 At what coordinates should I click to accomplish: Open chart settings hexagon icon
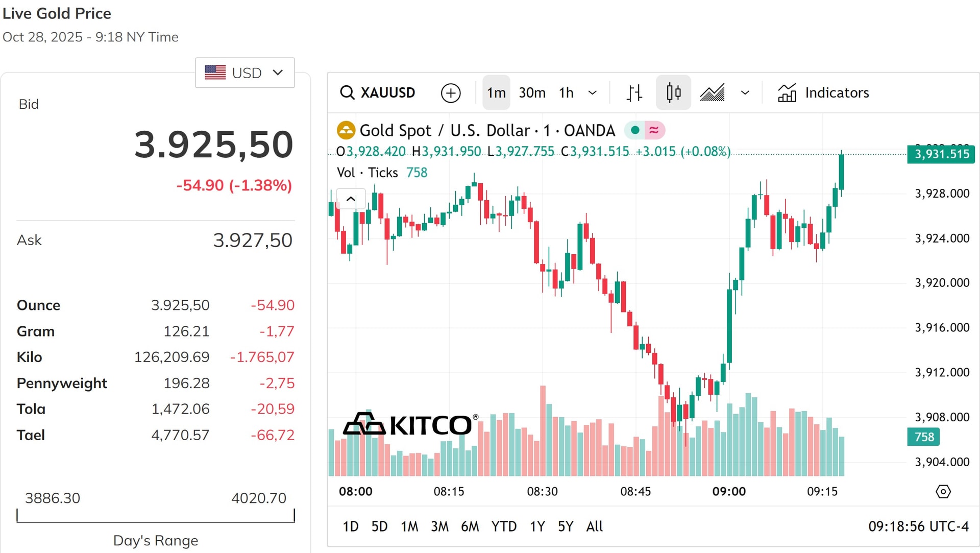point(943,492)
